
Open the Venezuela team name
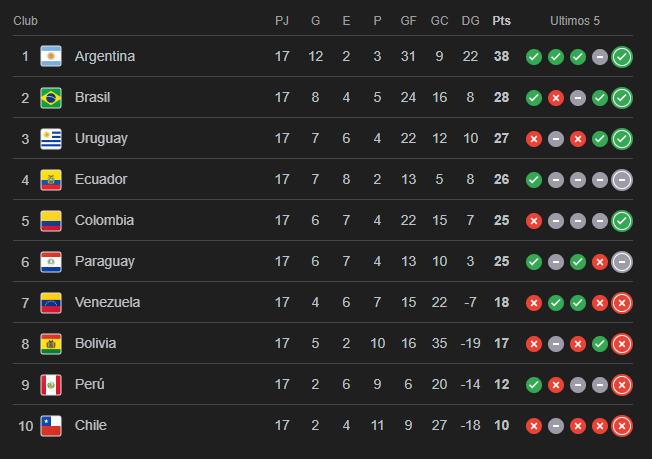(107, 302)
